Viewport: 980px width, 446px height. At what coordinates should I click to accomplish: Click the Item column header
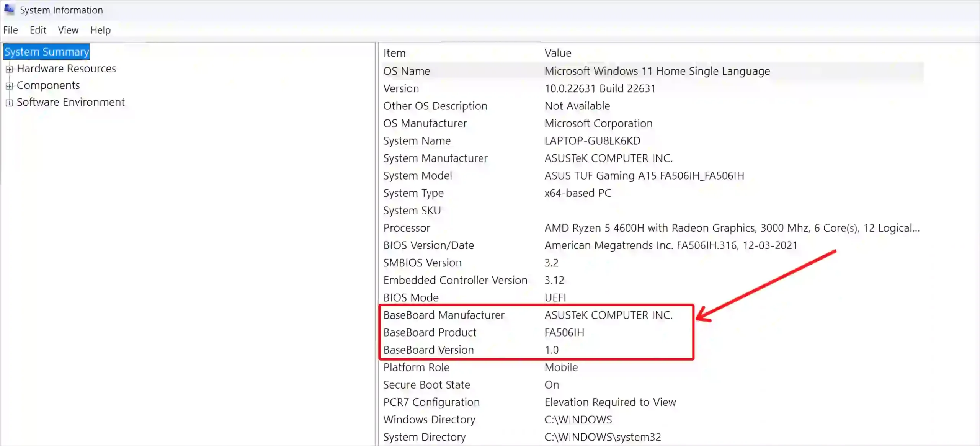click(x=394, y=53)
